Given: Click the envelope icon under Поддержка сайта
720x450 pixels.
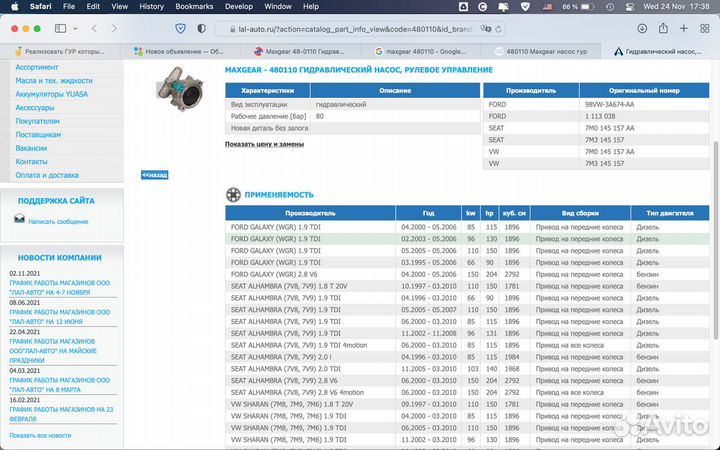Looking at the screenshot, I should point(19,221).
